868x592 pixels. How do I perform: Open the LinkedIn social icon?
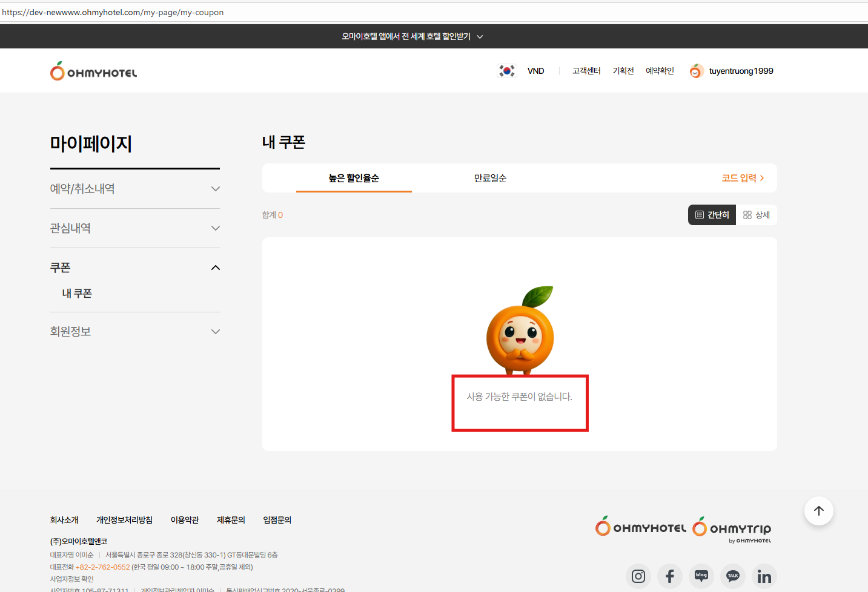click(x=764, y=576)
